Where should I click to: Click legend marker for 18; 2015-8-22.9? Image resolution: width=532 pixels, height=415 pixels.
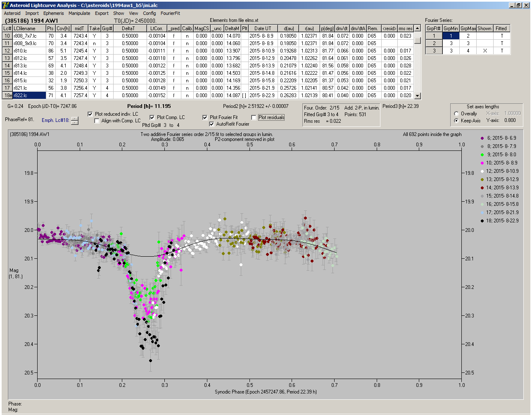click(482, 221)
